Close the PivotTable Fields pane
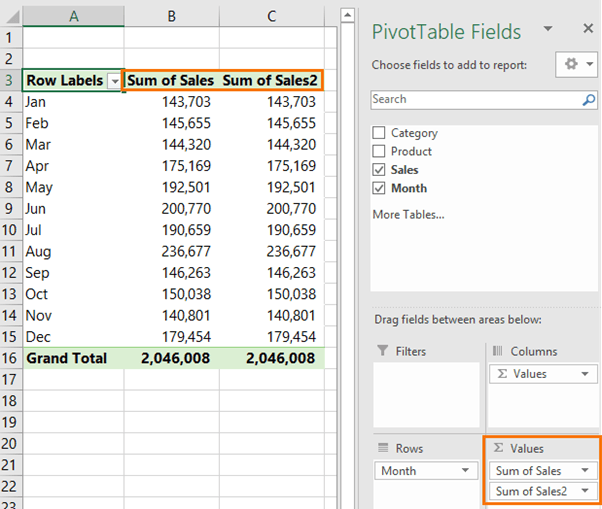 pyautogui.click(x=588, y=28)
